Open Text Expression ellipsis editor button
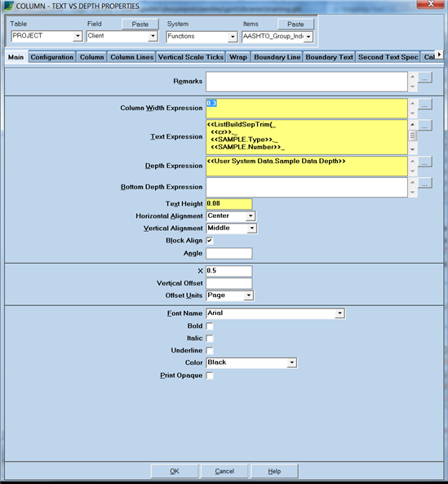The image size is (448, 484). coord(425,126)
